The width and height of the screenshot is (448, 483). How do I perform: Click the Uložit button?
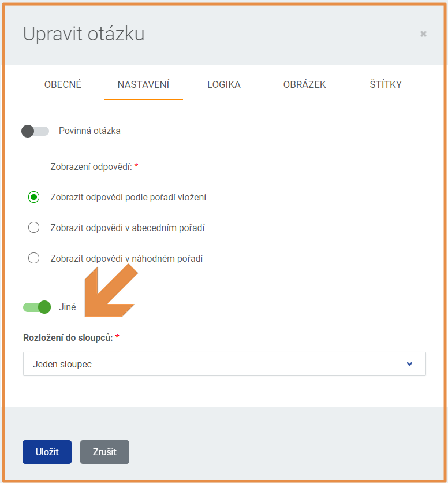point(47,452)
